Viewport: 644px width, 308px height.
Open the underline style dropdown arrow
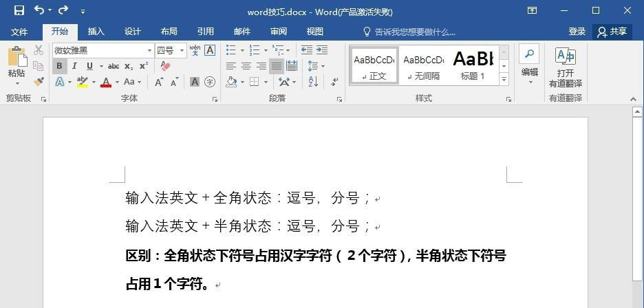(x=101, y=66)
